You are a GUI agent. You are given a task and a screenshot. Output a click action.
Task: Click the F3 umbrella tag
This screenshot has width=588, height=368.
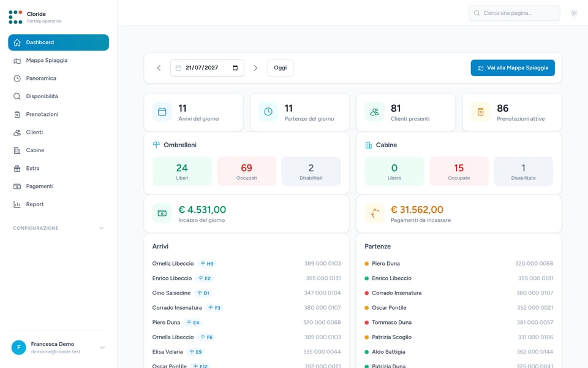point(214,308)
